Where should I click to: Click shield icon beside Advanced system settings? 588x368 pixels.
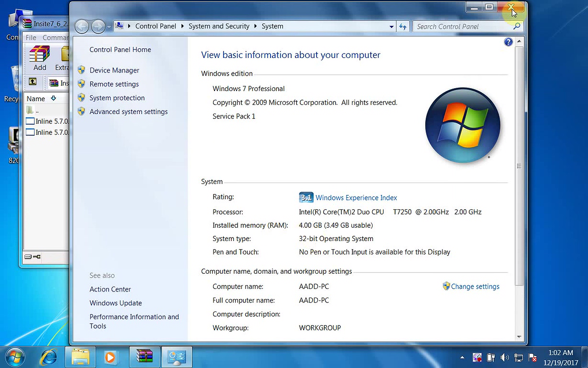pyautogui.click(x=81, y=112)
